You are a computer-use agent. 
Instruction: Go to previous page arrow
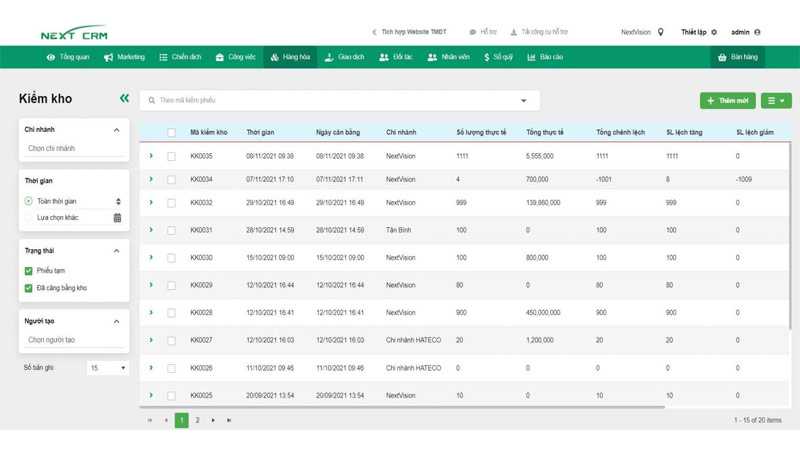click(x=166, y=420)
